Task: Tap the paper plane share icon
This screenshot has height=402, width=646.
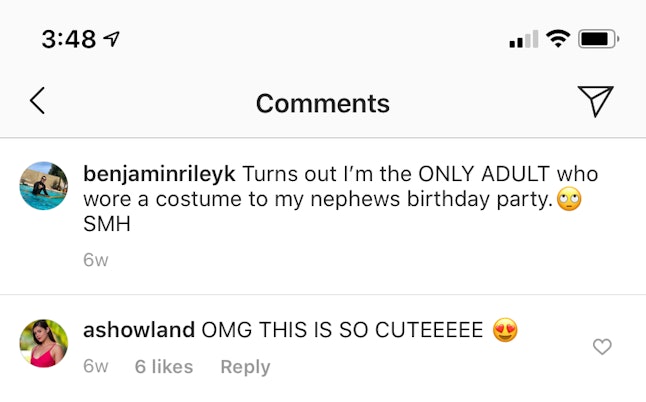Action: point(595,101)
